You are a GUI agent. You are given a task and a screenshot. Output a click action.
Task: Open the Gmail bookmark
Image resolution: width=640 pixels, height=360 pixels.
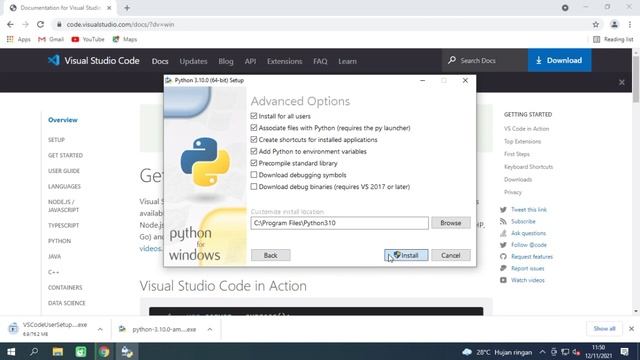51,39
